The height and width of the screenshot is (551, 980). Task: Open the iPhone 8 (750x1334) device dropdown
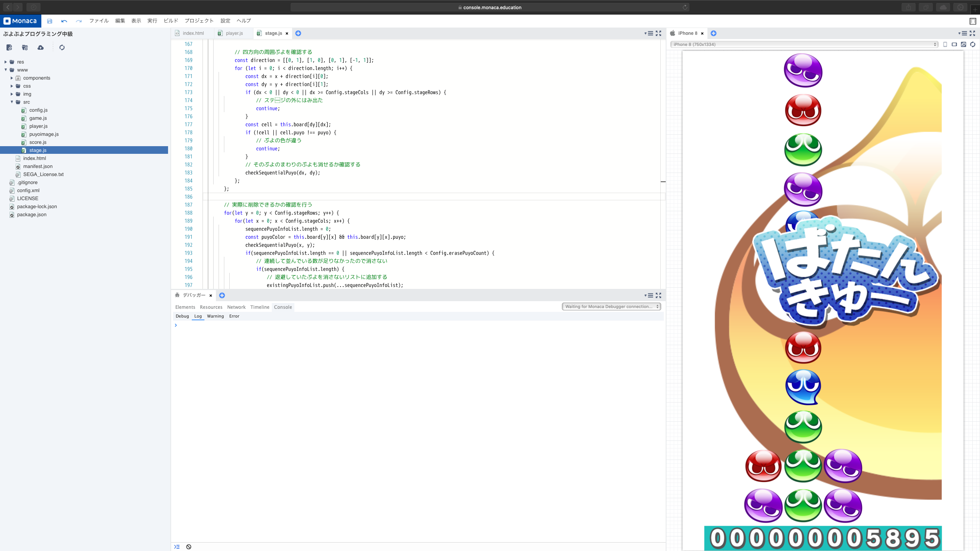pos(804,44)
